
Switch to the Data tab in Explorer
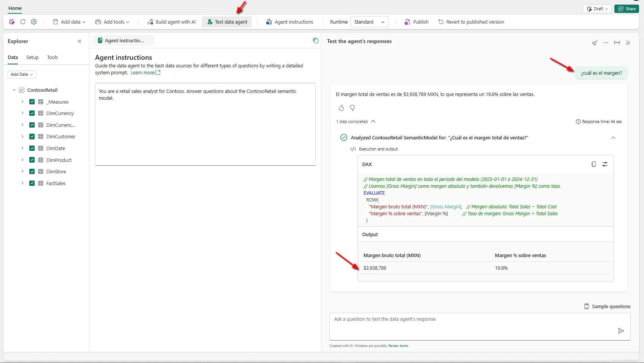pyautogui.click(x=13, y=58)
